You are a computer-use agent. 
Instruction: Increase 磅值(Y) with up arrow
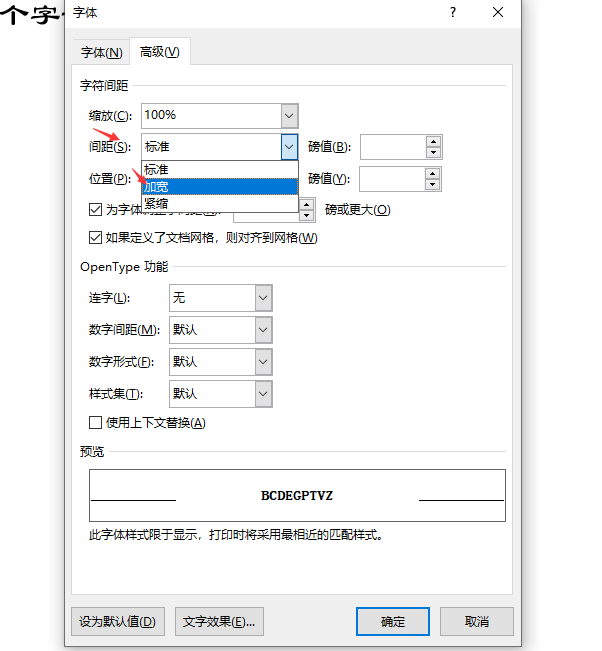pyautogui.click(x=433, y=174)
